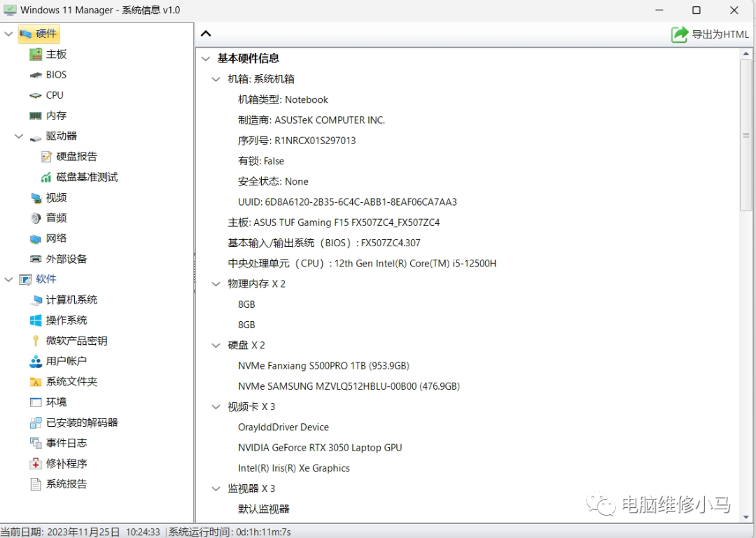The image size is (756, 538).
Task: Collapse the 软件 tree node chevron
Action: coord(8,280)
